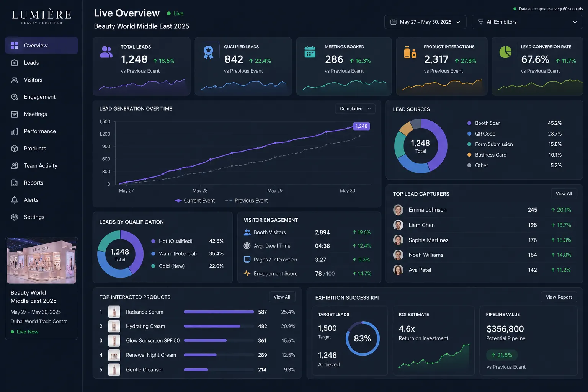Click the calendar icon in date range picker
Screen dimensions: 588x392
coord(393,22)
